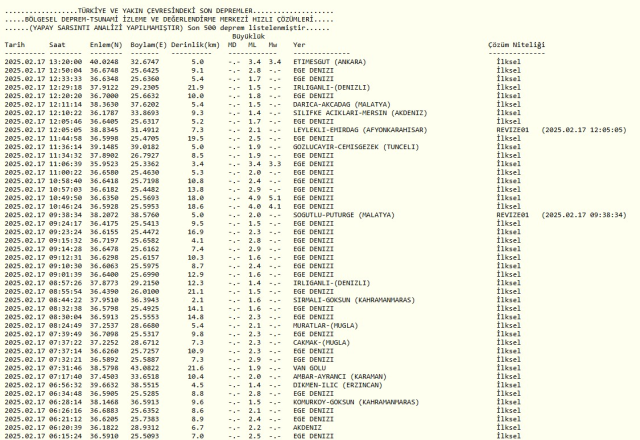
Task: Click the Mw value '4.1'
Action: point(275,207)
